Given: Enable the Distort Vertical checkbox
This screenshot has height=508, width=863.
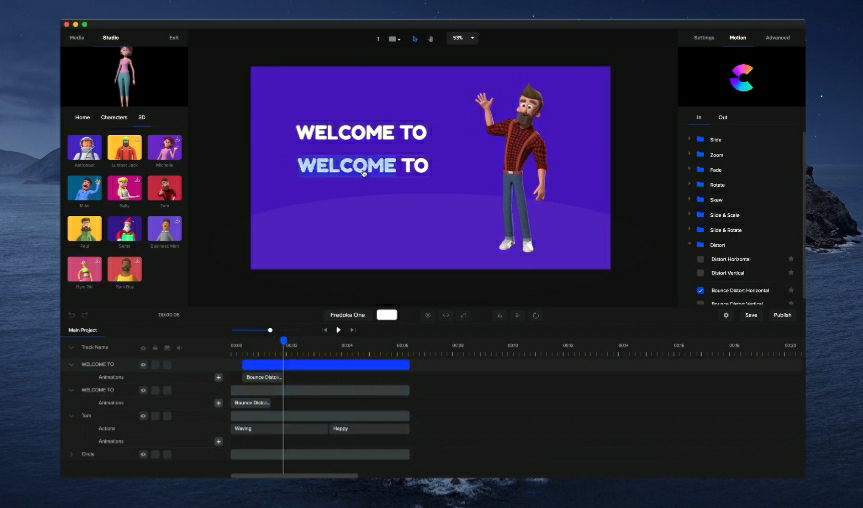Looking at the screenshot, I should coord(700,273).
